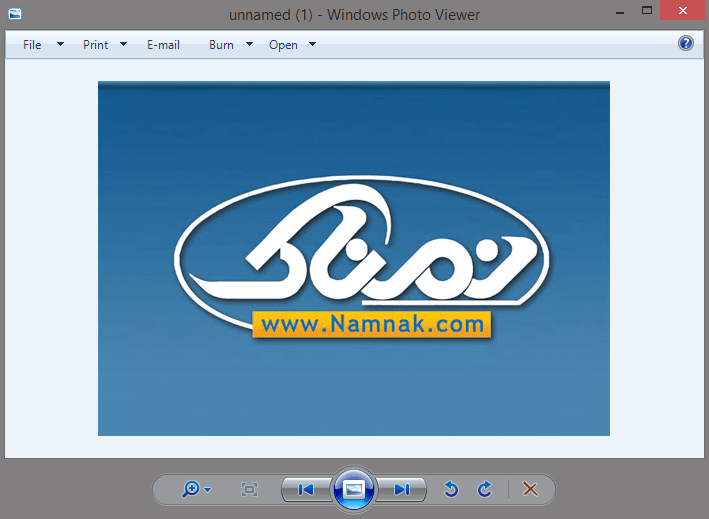Close the Windows Photo Viewer window

pos(683,10)
